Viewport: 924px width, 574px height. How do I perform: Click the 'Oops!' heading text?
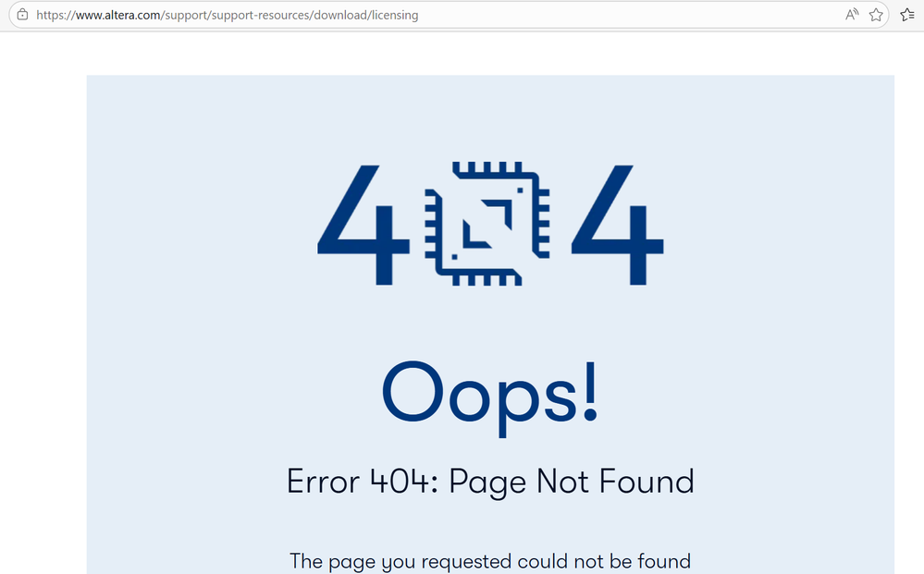[x=490, y=397]
